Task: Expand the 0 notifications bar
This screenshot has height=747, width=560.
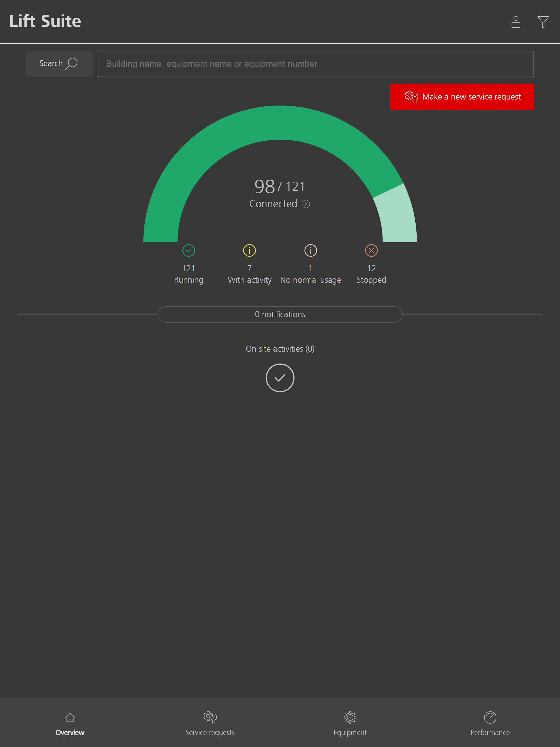Action: [280, 314]
